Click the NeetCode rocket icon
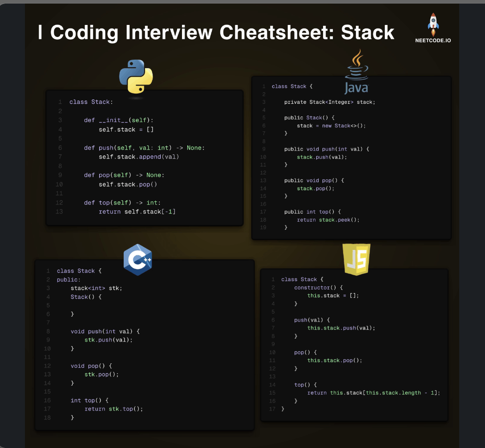 click(x=433, y=24)
